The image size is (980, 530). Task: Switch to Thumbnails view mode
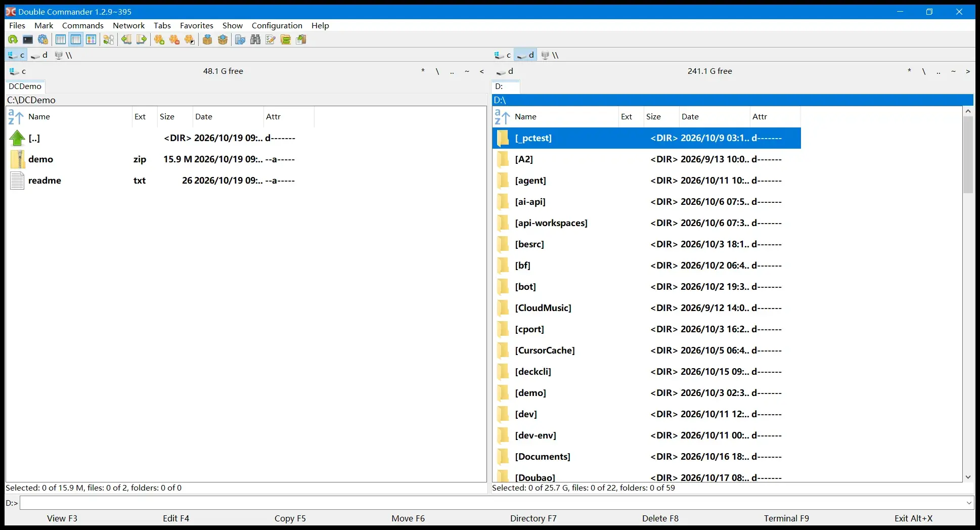[x=91, y=39]
